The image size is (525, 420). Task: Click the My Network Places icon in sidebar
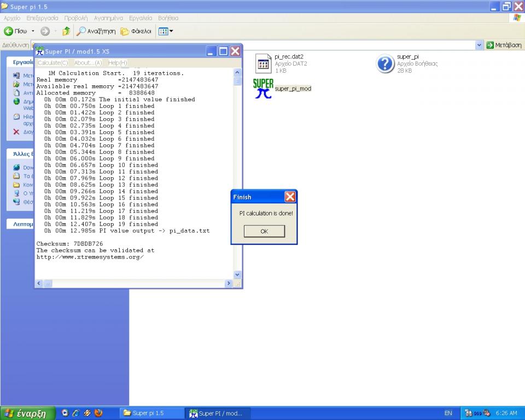click(16, 202)
